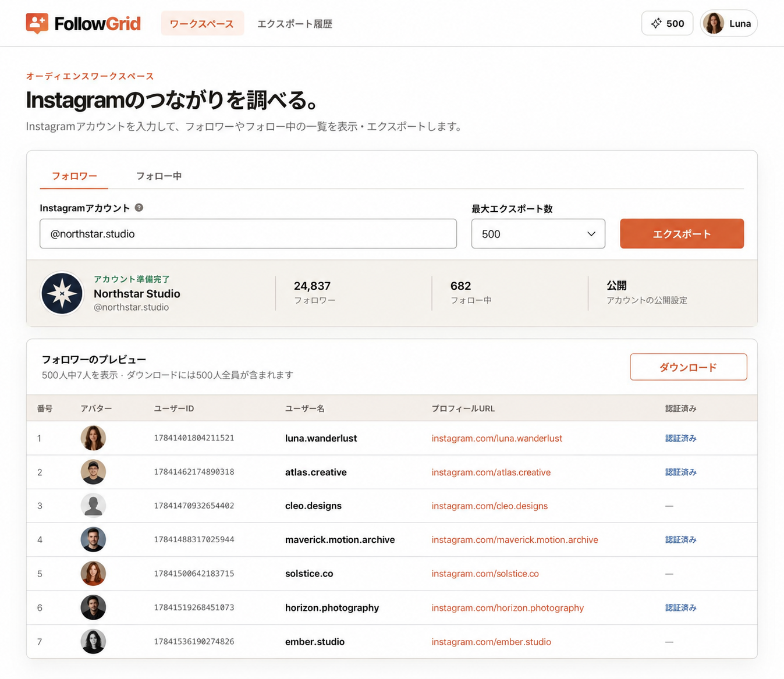Click atlas.creative's avatar in row 2
Image resolution: width=784 pixels, height=679 pixels.
93,472
